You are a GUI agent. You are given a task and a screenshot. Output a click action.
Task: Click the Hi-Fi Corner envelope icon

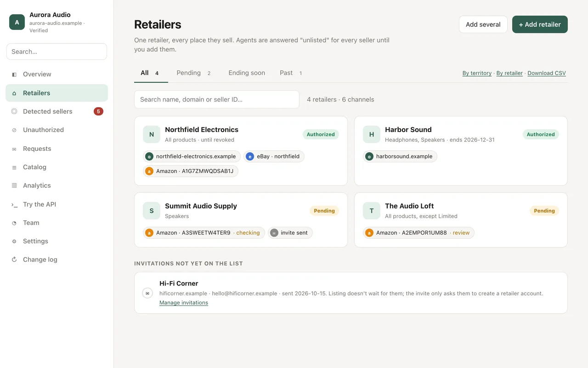point(147,293)
